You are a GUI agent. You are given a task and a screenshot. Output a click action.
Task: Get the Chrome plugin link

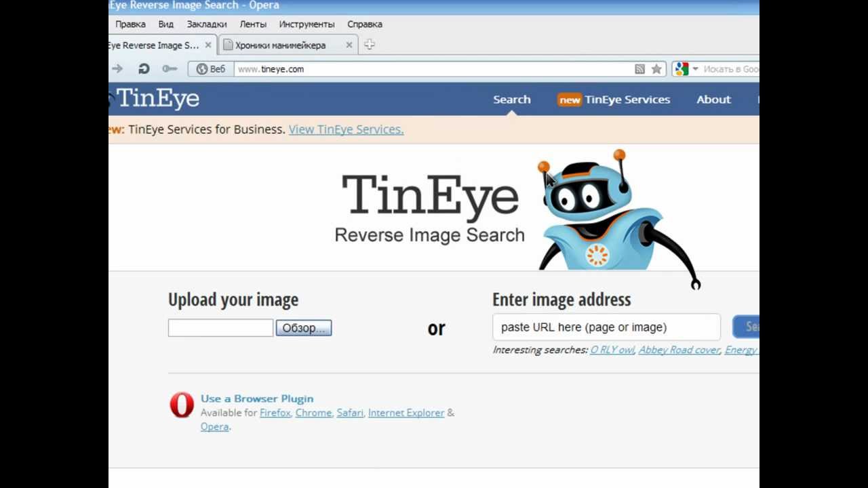point(313,413)
